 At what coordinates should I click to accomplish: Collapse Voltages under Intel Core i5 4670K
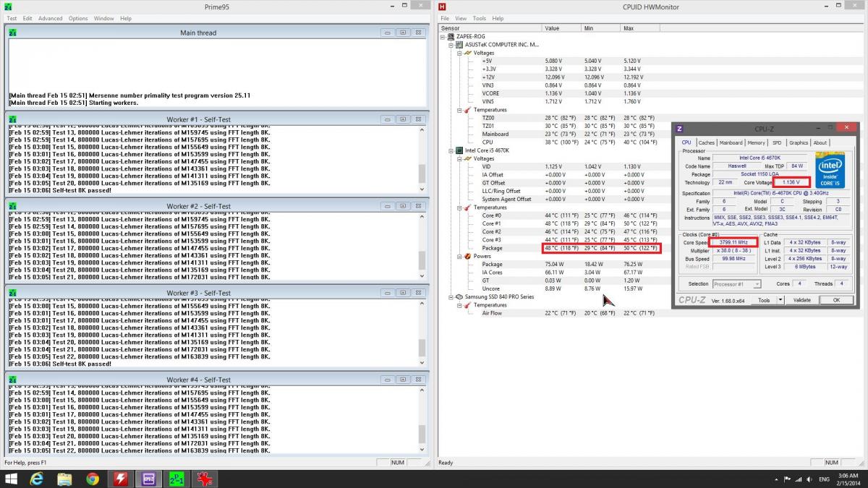[x=459, y=158]
